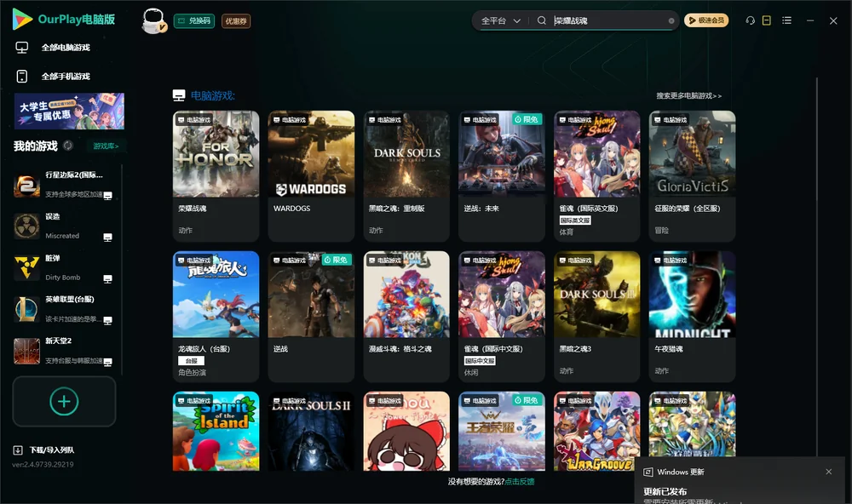Open 脏弹 Dirty Bomb in my games
Screen dimensions: 852x504
tap(64, 267)
